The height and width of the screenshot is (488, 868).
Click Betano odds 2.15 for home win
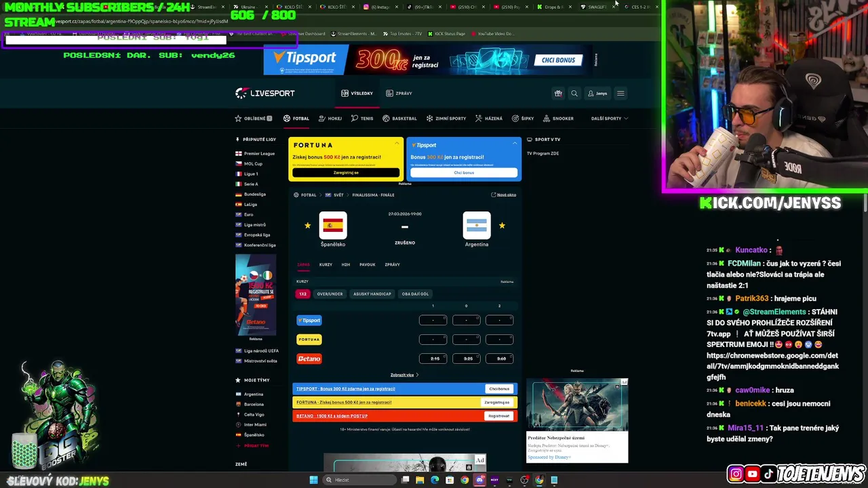433,359
